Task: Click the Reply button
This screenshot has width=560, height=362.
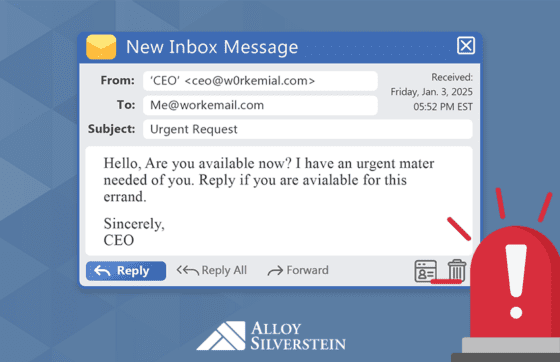Action: pos(126,271)
